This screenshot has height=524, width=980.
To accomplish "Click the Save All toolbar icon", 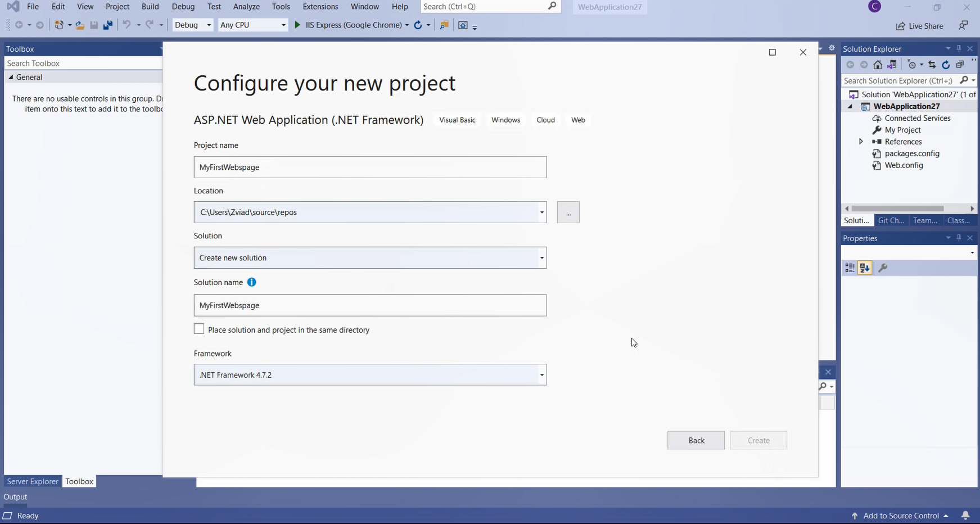I will 107,25.
